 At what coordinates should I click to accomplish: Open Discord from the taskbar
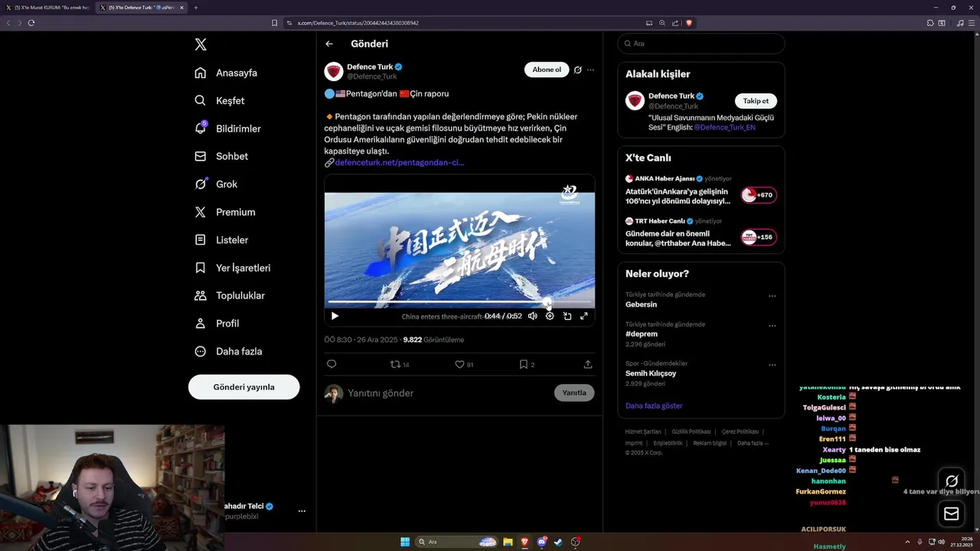[x=541, y=542]
